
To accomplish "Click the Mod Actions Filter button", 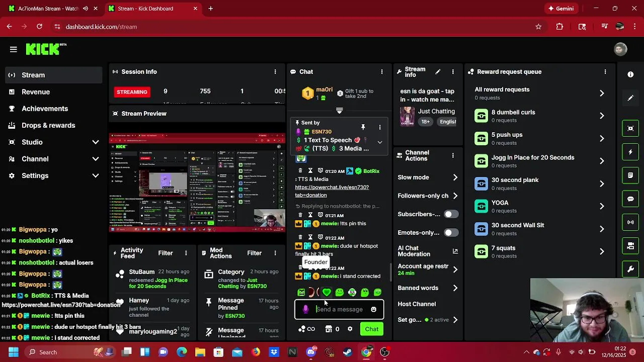I will coord(254,253).
